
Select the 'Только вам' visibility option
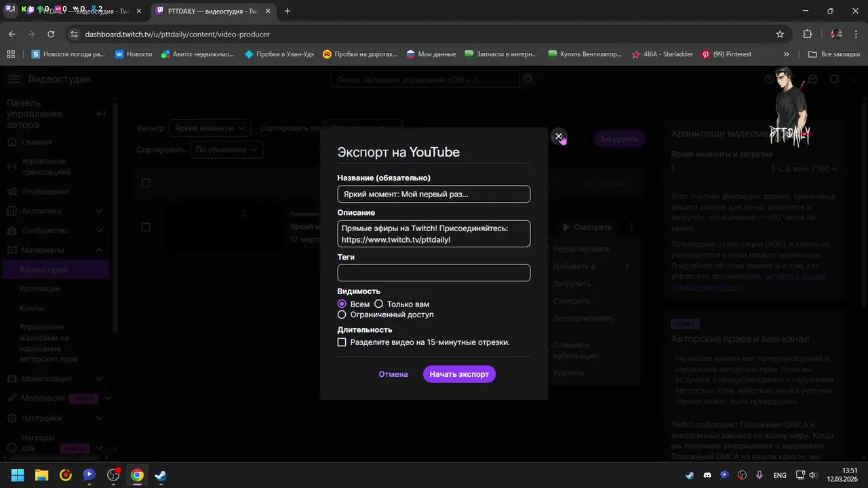[378, 304]
